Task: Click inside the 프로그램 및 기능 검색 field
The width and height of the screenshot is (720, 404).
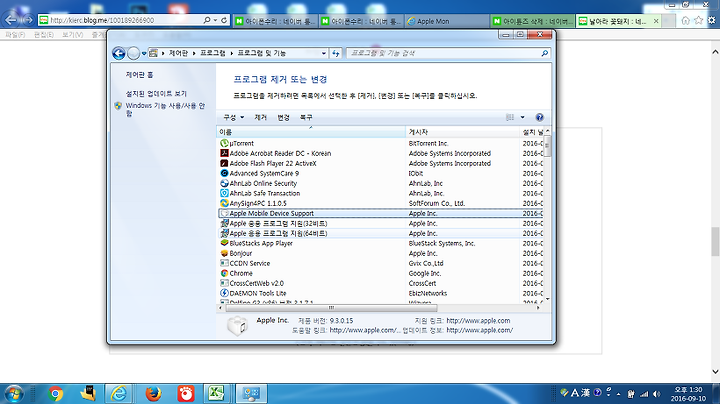Action: 443,53
